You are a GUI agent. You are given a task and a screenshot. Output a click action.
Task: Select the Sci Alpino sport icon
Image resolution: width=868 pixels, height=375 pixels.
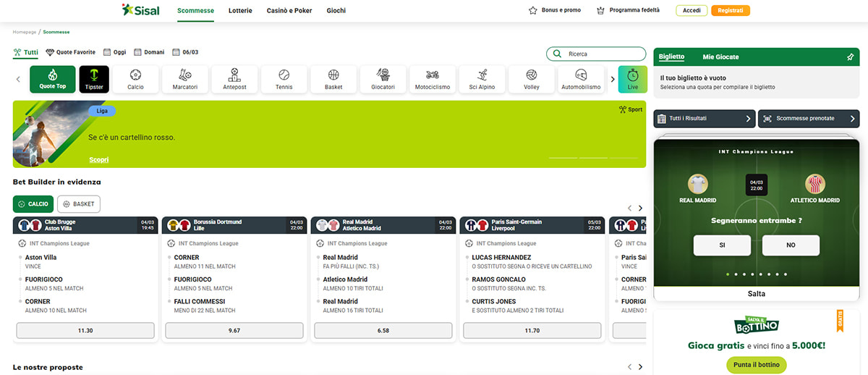point(482,79)
